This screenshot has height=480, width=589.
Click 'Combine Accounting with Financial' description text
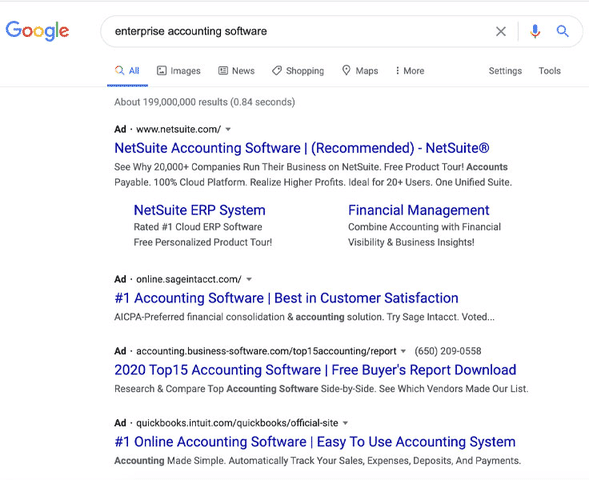[x=424, y=227]
